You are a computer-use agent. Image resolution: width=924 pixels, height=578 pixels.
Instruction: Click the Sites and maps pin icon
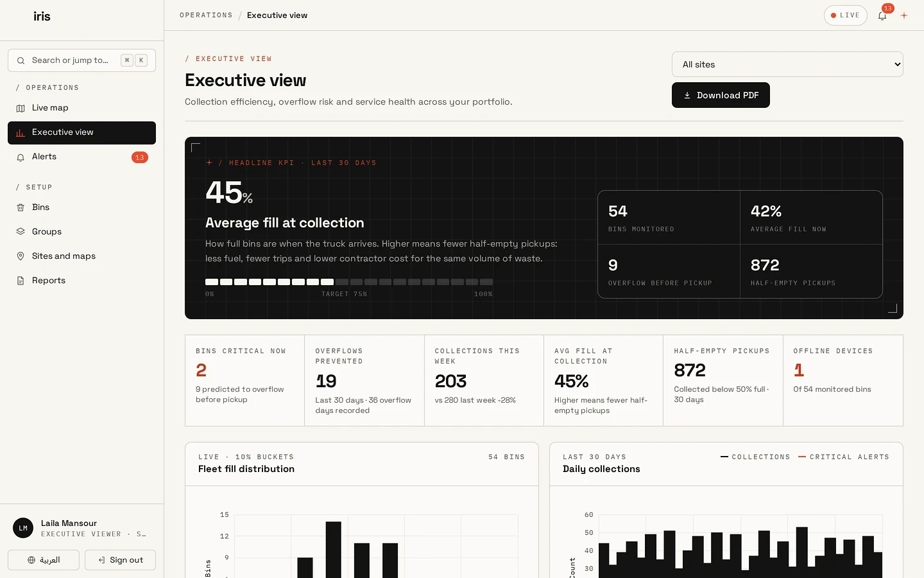[21, 256]
